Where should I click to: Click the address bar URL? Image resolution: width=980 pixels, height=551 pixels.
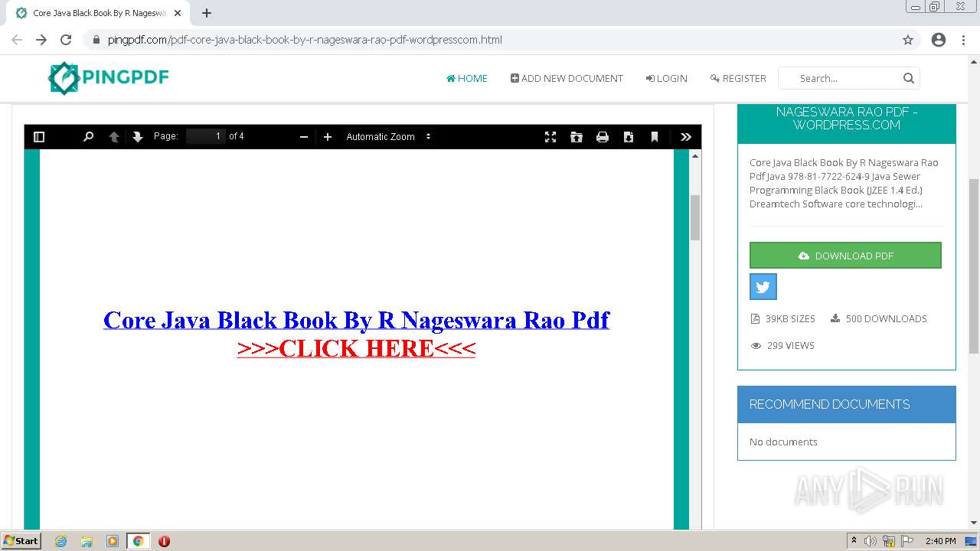click(x=305, y=40)
